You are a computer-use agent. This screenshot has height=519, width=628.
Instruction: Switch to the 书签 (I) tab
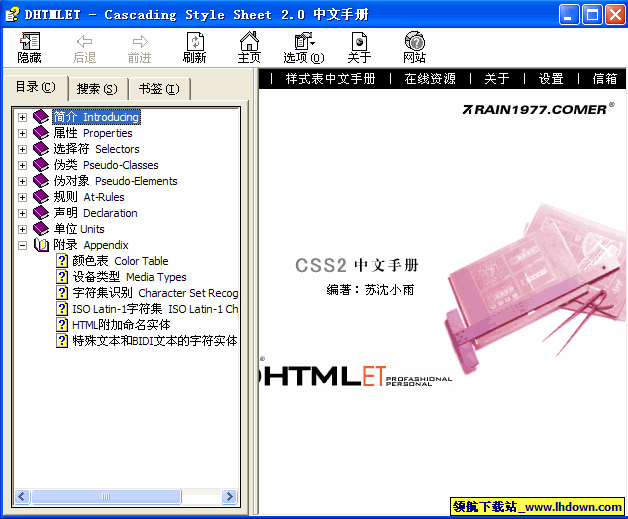[x=159, y=89]
